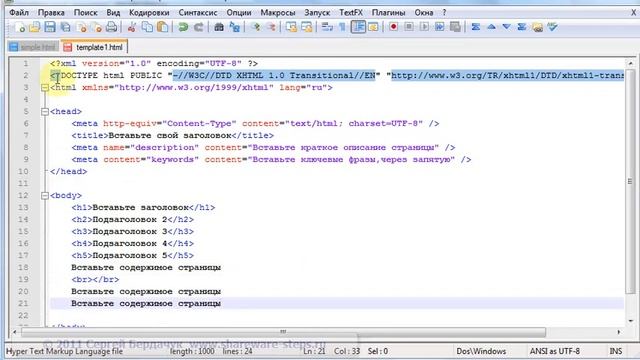The image size is (640, 360).
Task: Click the vertical scrollbar thumb
Action: (630, 181)
